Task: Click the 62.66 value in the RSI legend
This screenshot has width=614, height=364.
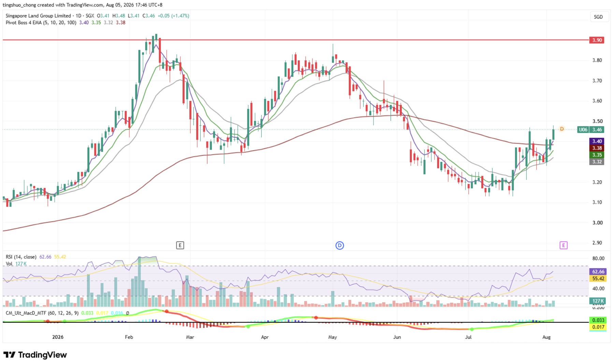Action: click(45, 257)
